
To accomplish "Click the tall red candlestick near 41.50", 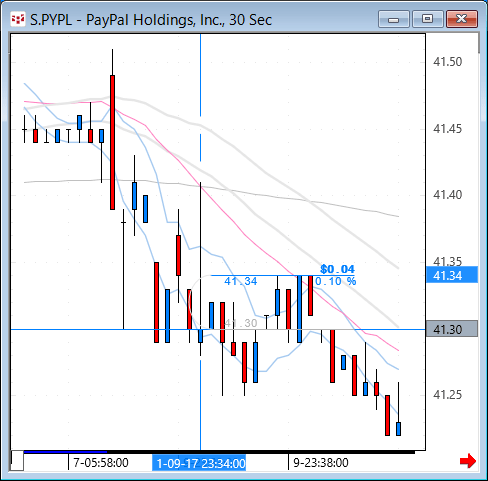I will (x=113, y=142).
